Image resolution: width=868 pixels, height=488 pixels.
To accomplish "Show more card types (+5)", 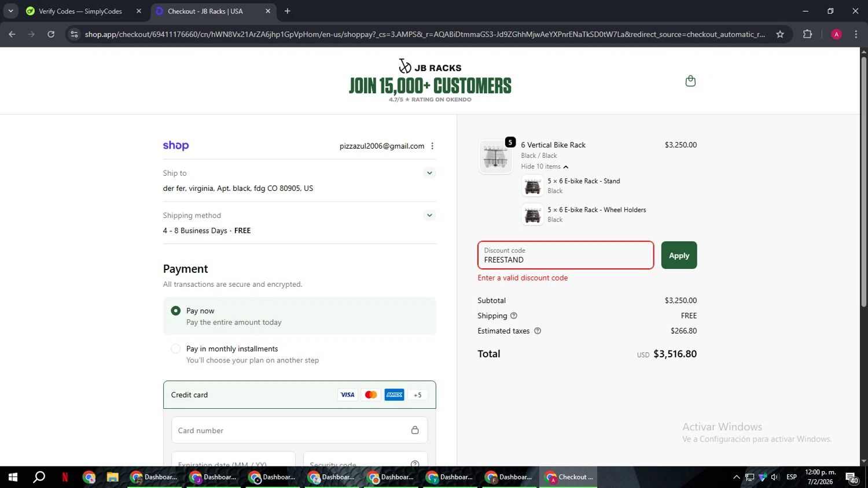I will [x=418, y=395].
